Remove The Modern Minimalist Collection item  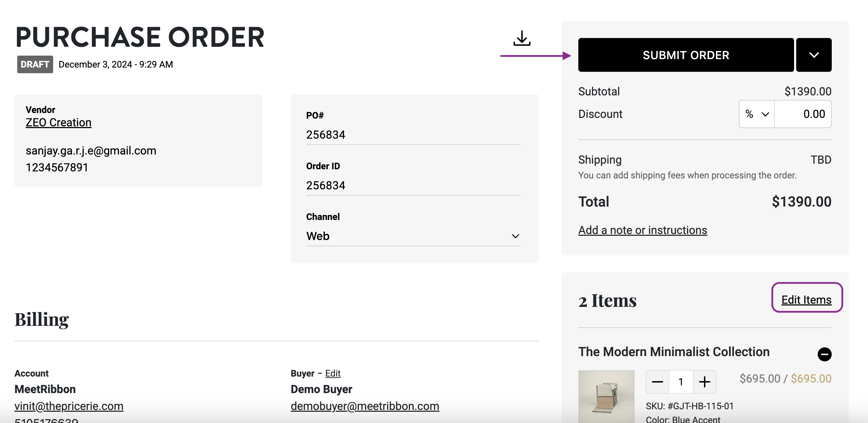click(824, 354)
